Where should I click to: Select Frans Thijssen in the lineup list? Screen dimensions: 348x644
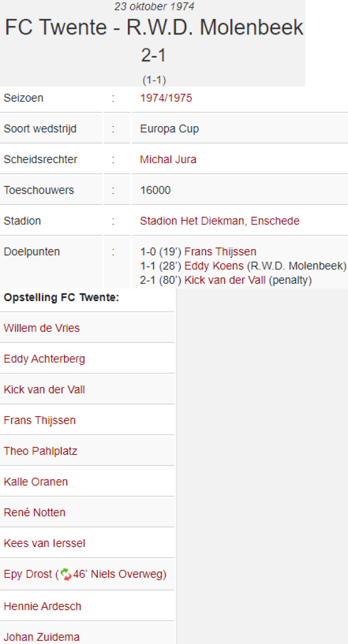[x=39, y=420]
